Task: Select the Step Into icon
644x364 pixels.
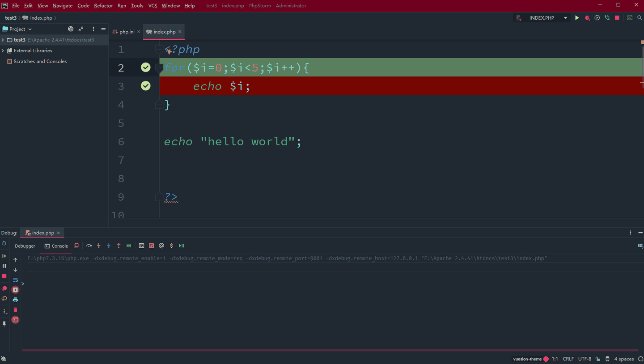Action: tap(98, 245)
